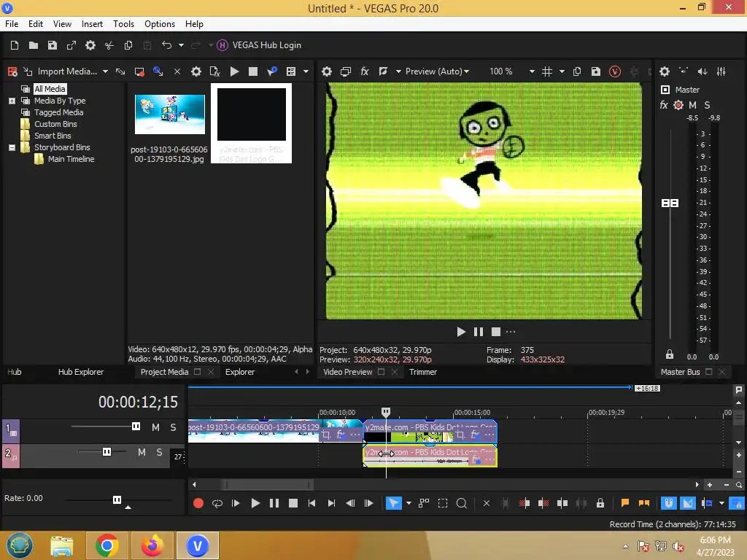Viewport: 747px width, 560px height.
Task: Copy the selection with the copy icon
Action: pos(128,45)
